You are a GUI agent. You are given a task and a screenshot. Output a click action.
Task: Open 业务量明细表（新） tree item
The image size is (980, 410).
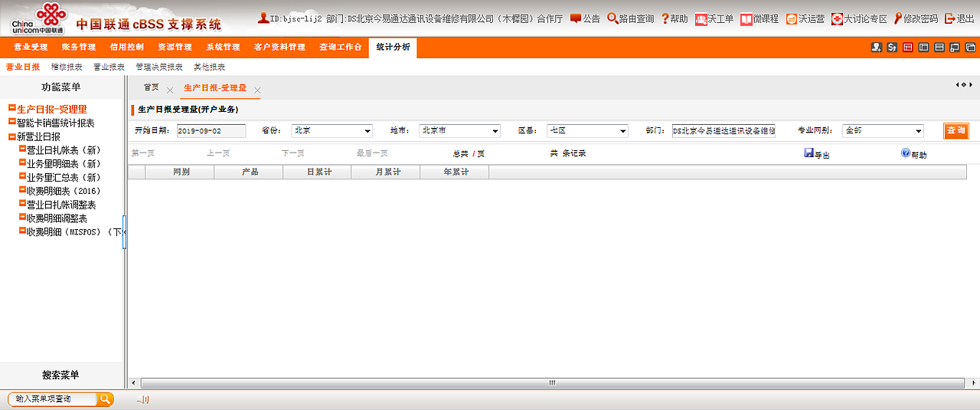(x=64, y=164)
